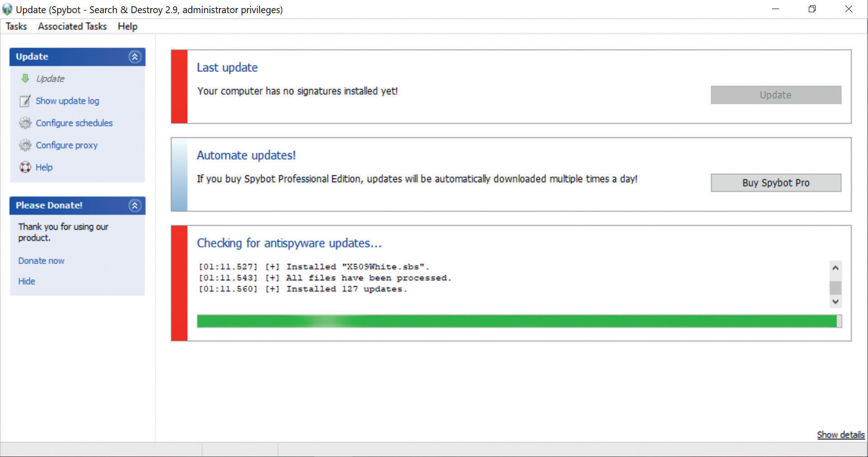Click the Show update log notepad icon

25,101
